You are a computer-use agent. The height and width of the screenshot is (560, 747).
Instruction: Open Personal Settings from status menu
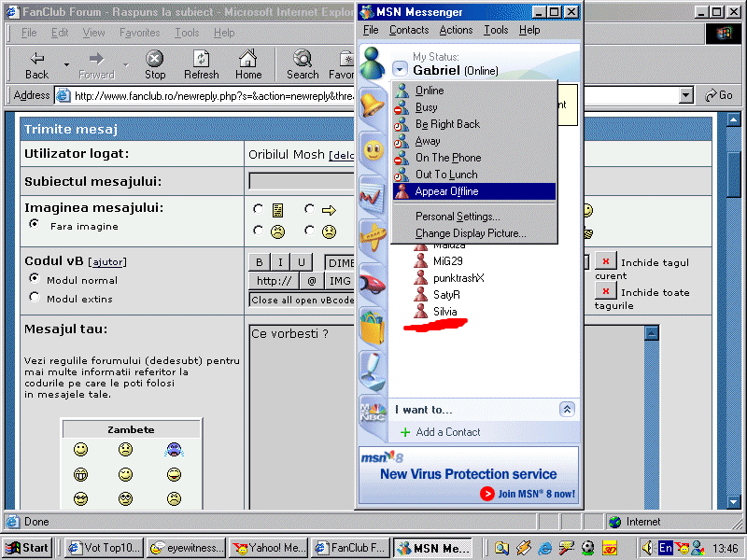click(474, 217)
